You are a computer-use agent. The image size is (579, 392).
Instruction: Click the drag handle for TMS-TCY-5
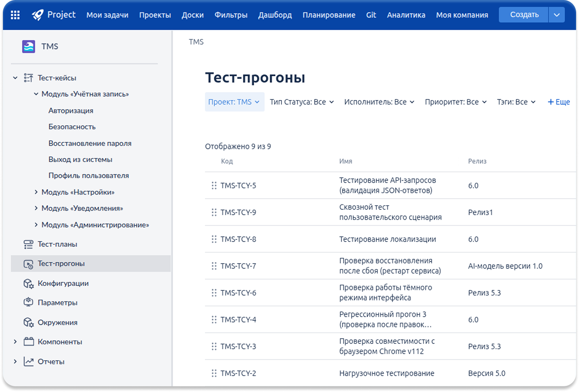(214, 186)
